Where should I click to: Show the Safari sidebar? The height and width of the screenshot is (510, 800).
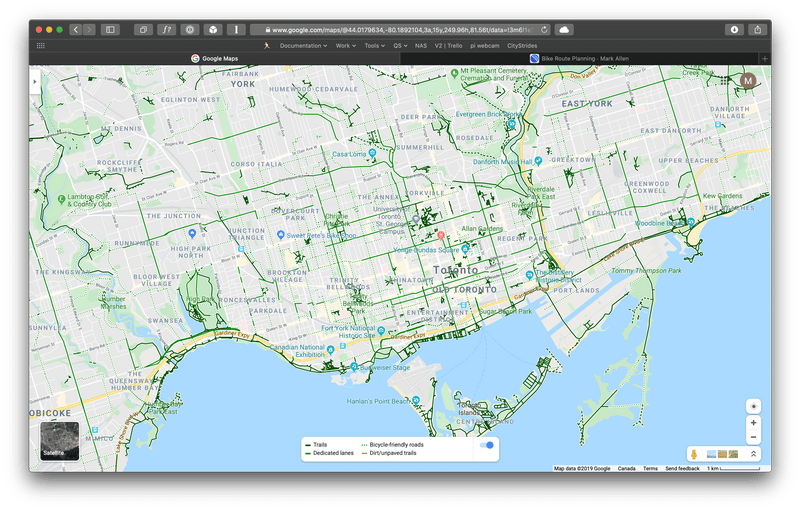pos(110,30)
